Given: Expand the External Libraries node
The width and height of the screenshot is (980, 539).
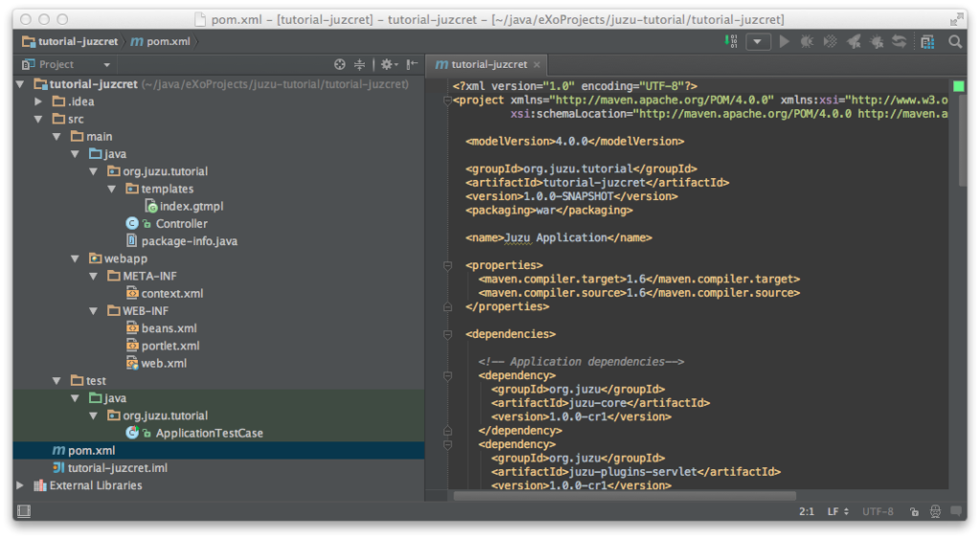Looking at the screenshot, I should (x=21, y=485).
